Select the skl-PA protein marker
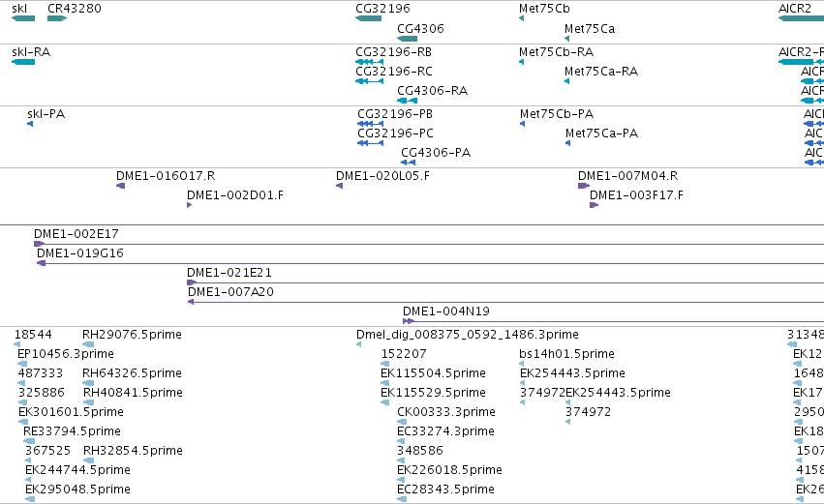 pyautogui.click(x=30, y=124)
